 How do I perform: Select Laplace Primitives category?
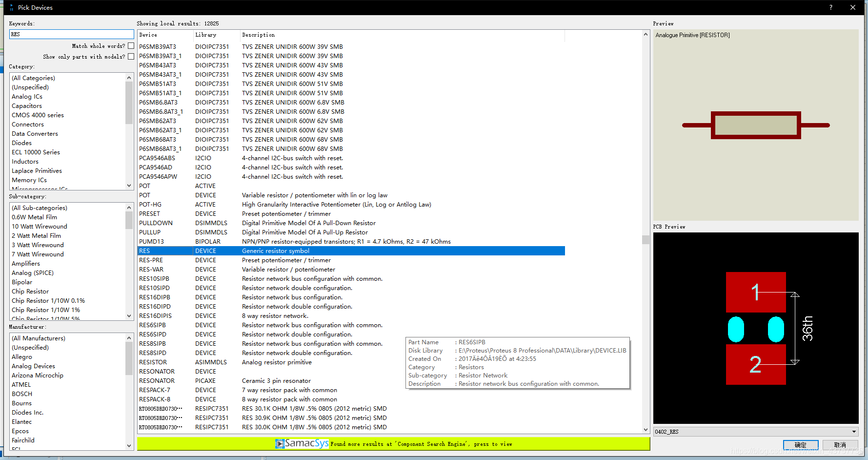click(37, 170)
